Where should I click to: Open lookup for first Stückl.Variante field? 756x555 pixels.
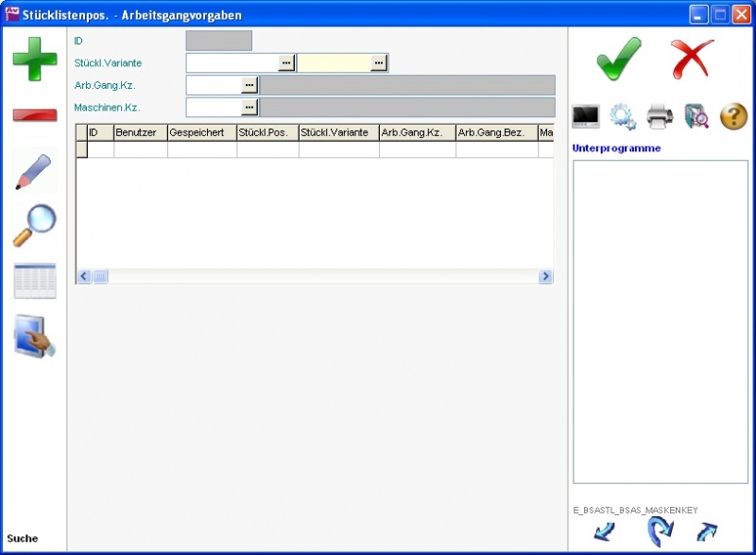tap(287, 63)
